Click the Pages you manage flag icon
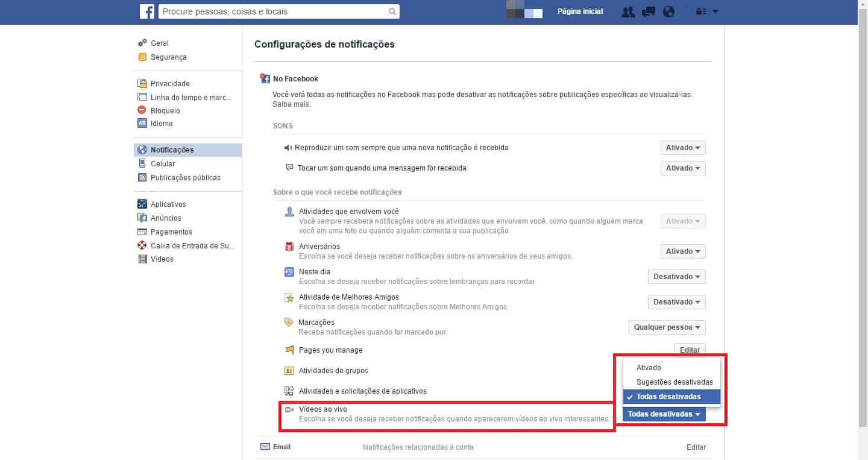Viewport: 868px width, 460px height. [289, 350]
